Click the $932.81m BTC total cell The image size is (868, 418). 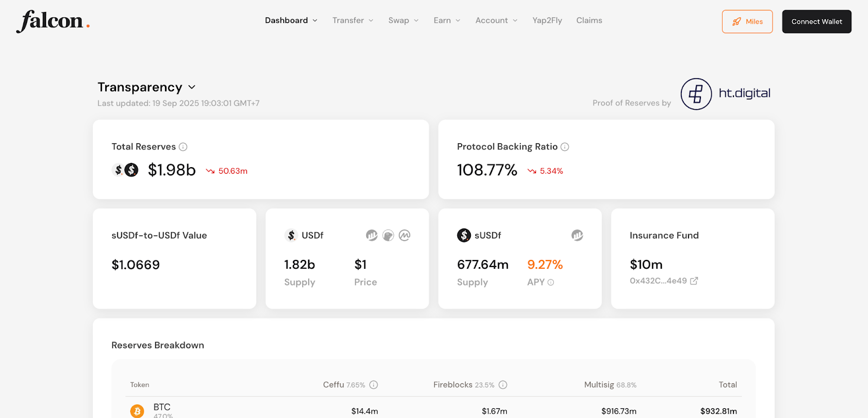pyautogui.click(x=718, y=411)
